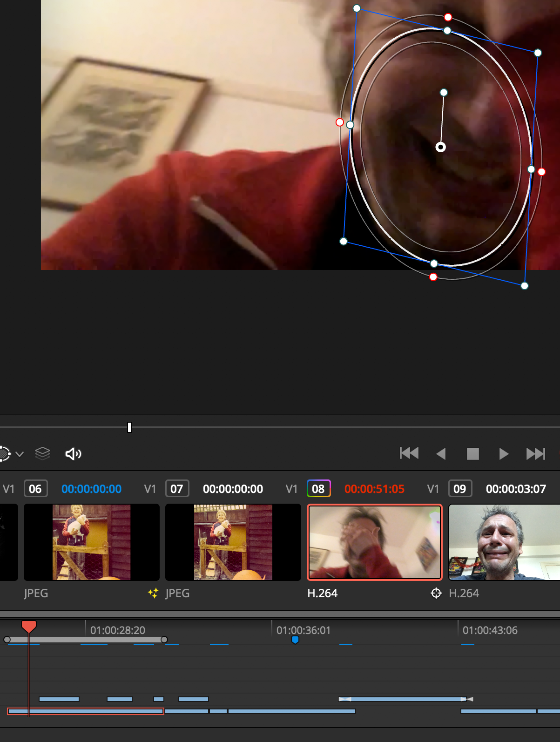Click the tracker crosshair icon on clip 08
This screenshot has height=742, width=560.
click(436, 593)
